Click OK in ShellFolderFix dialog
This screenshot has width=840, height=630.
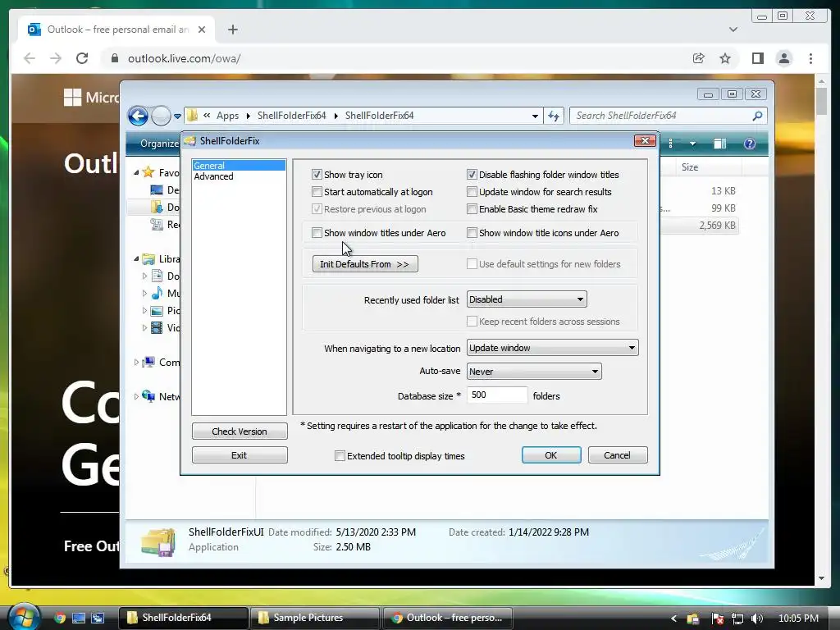[551, 454]
